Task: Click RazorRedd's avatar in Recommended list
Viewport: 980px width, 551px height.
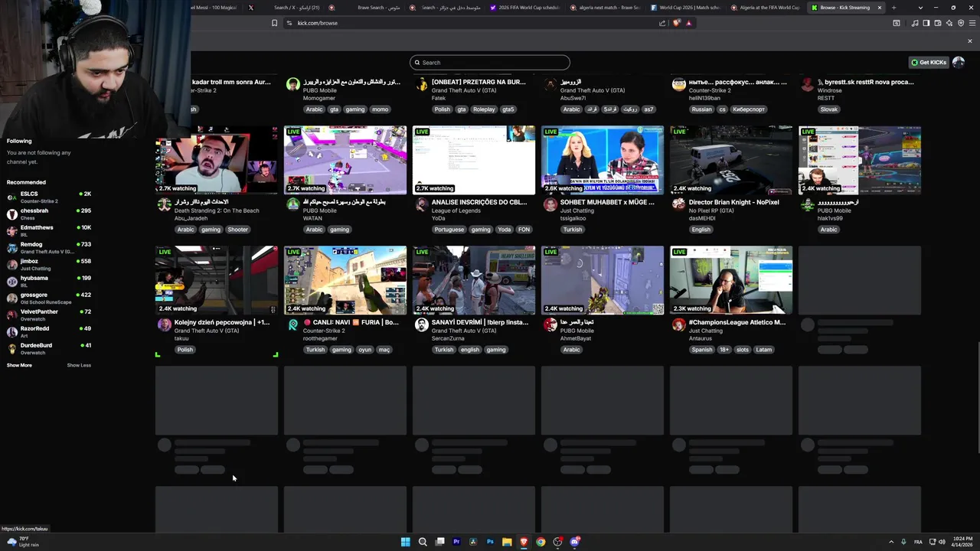Action: point(11,331)
